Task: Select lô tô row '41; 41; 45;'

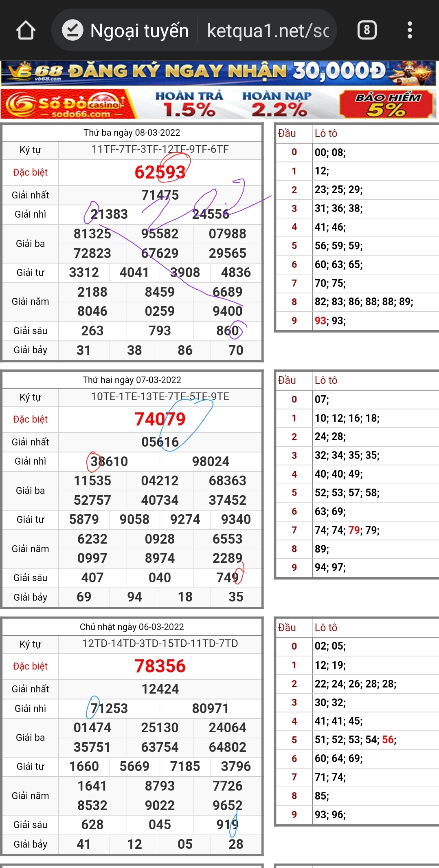Action: coord(338,721)
